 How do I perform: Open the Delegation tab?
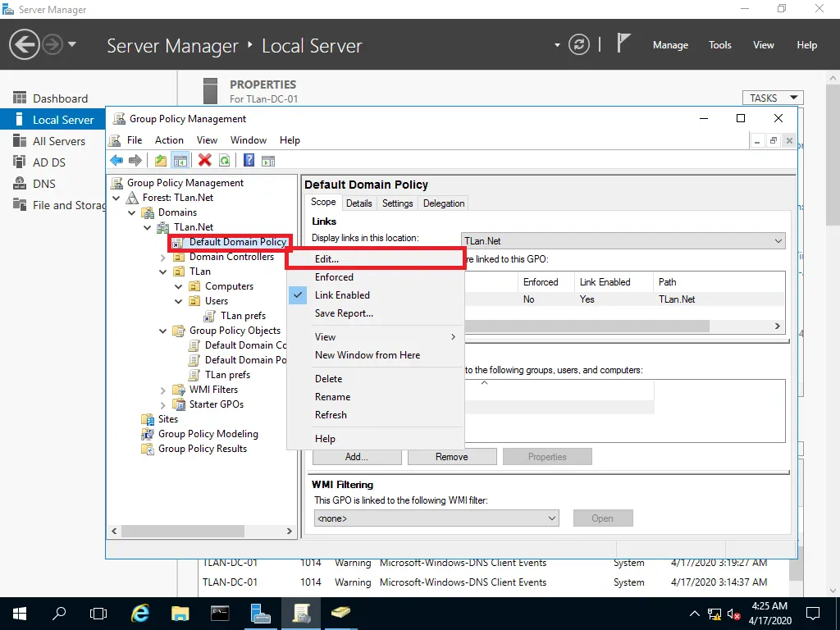(x=444, y=203)
